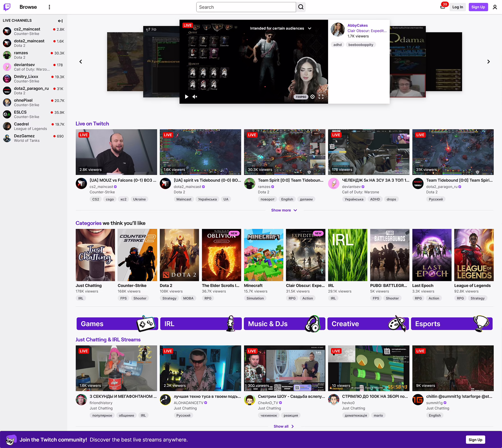Screen dimensions: 502x448
Task: Open the Games category tab
Action: click(x=117, y=324)
